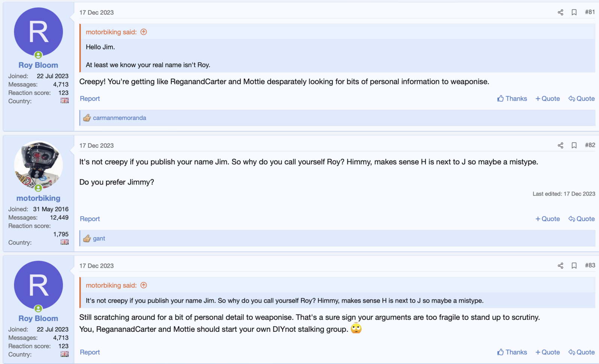The height and width of the screenshot is (364, 599).
Task: Click share icon on post #82
Action: 560,146
